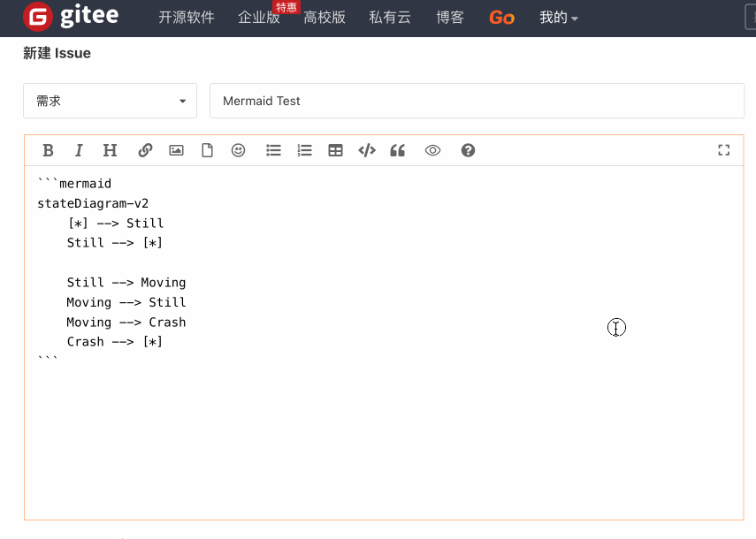Insert a blockquote with the quote icon
This screenshot has width=756, height=539.
click(x=397, y=150)
